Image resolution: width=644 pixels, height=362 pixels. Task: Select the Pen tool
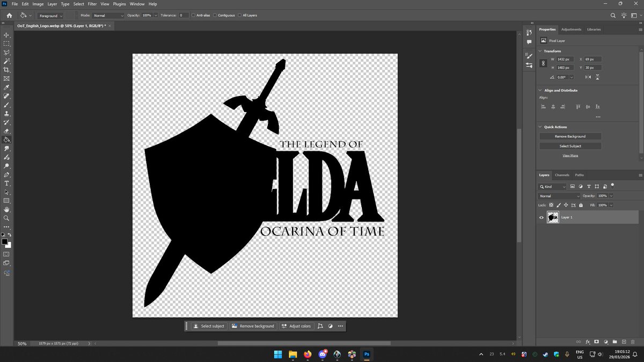(6, 175)
